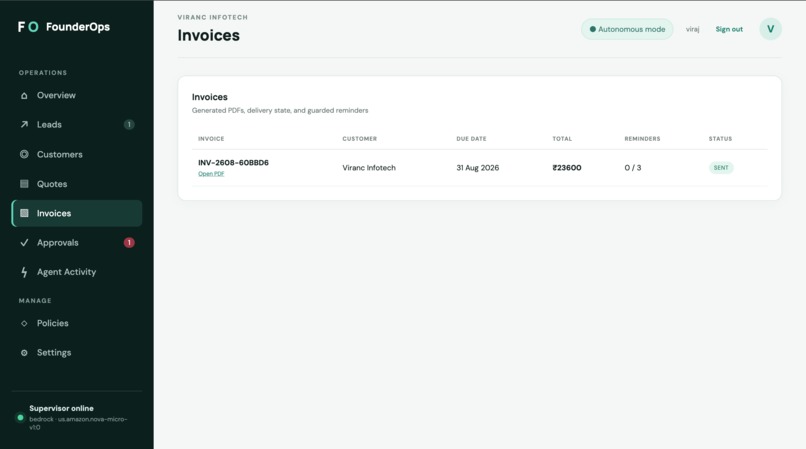Click the Overview home icon
806x449 pixels.
click(24, 96)
